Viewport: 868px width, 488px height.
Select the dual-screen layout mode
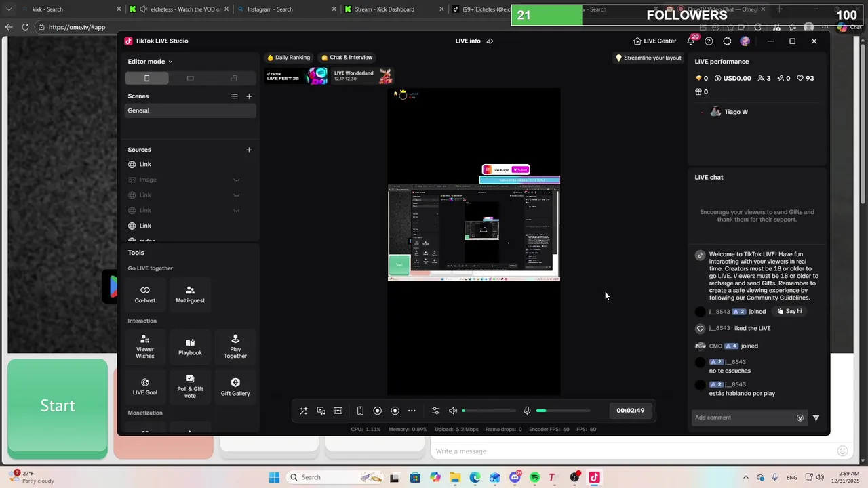click(x=234, y=78)
